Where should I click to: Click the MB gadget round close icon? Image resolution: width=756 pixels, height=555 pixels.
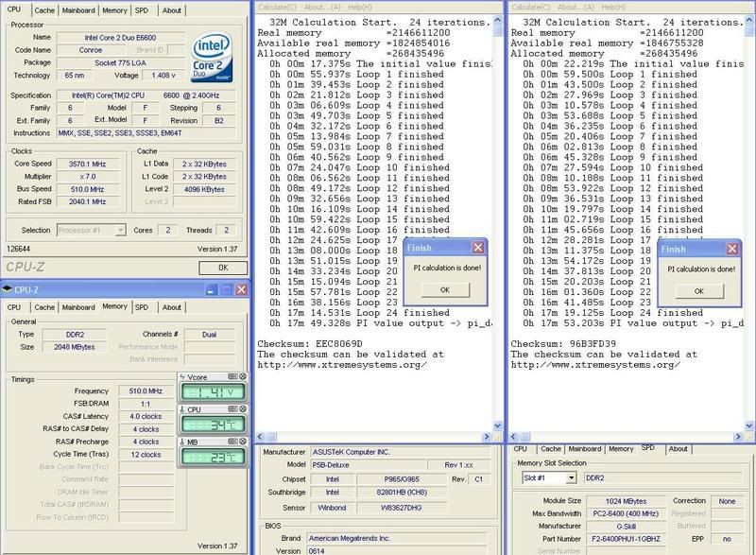243,442
